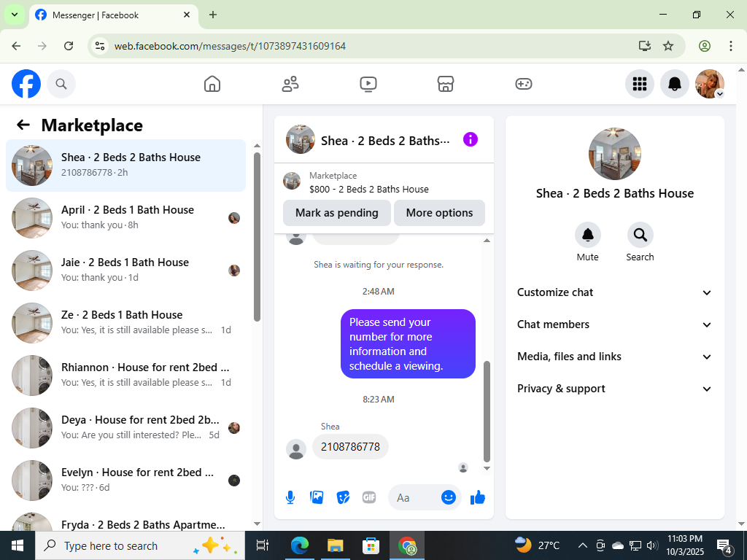Click the message input field Aa
The width and height of the screenshot is (747, 560).
[414, 497]
